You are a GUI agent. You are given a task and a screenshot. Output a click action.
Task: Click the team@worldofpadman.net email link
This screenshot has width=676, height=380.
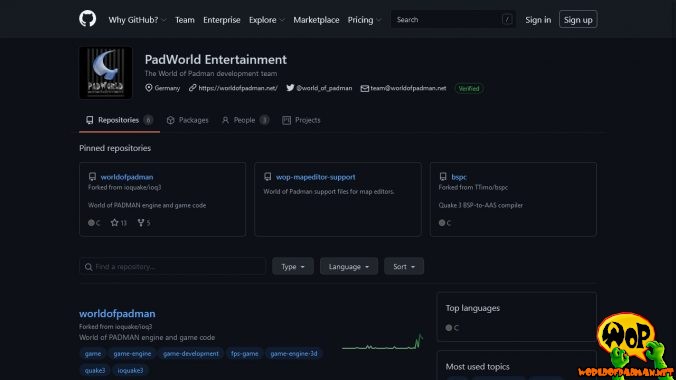[408, 88]
